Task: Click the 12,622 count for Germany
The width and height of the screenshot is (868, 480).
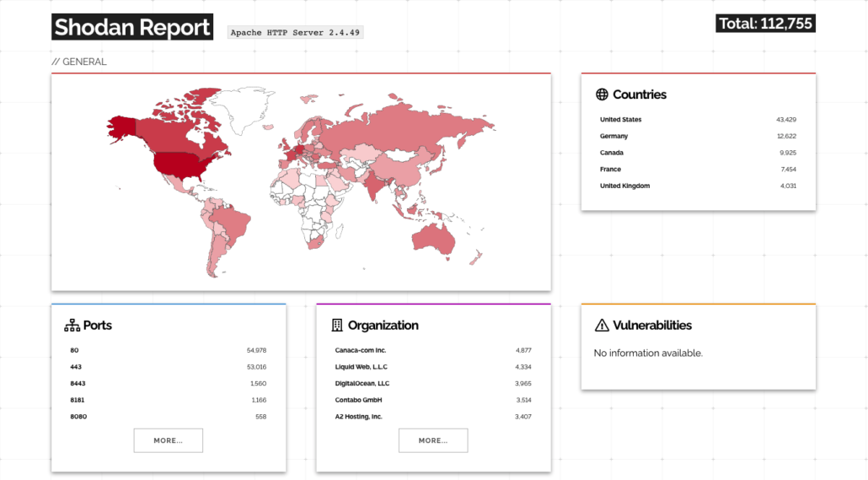Action: coord(786,136)
